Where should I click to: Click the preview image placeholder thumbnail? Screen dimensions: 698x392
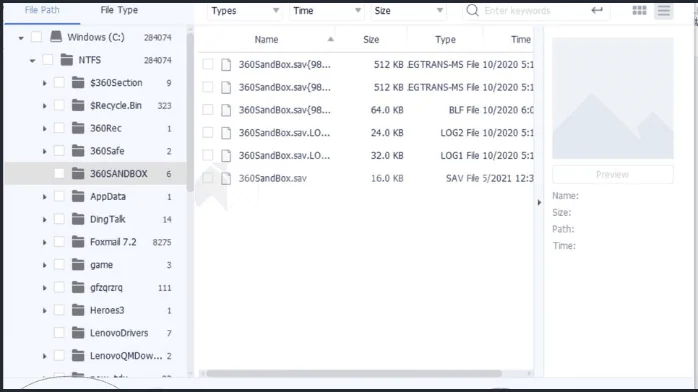click(613, 98)
